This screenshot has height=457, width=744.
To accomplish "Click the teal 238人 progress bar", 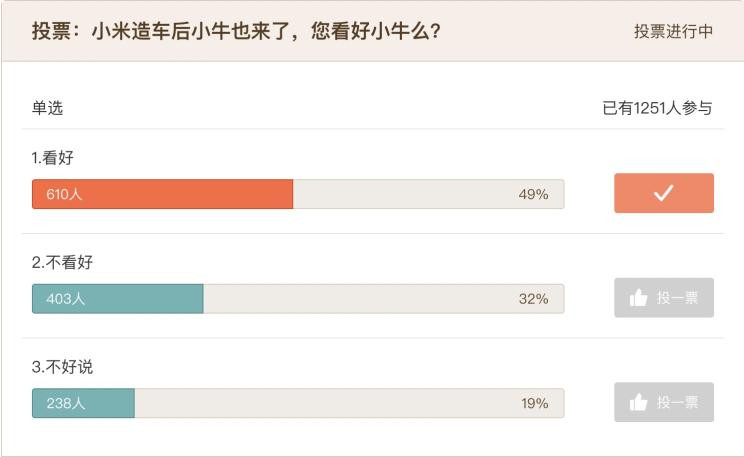I will [84, 403].
